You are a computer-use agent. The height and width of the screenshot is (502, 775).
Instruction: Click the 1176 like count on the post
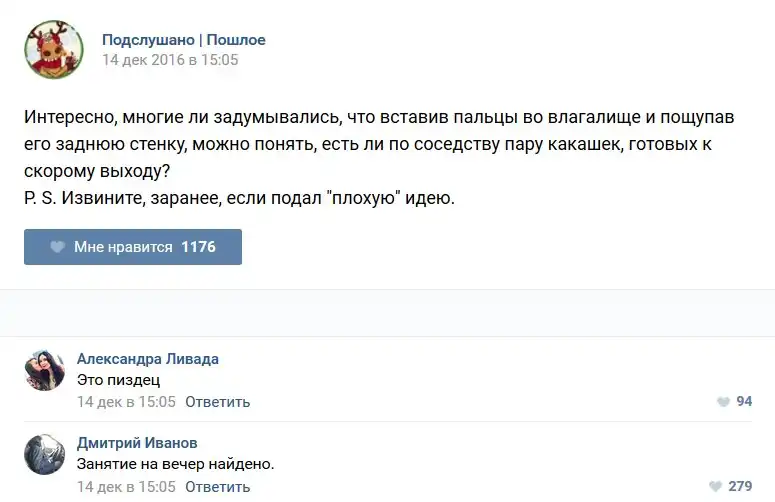[198, 247]
